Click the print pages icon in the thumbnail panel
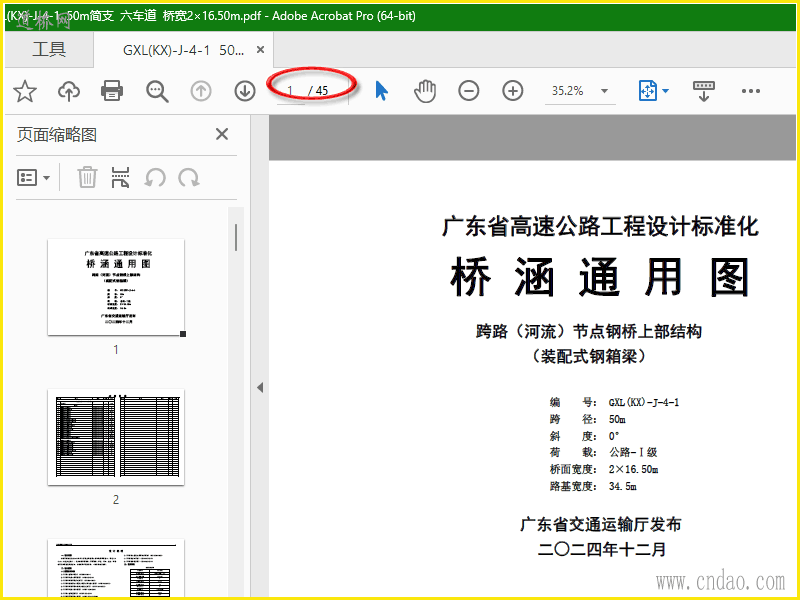Image resolution: width=800 pixels, height=600 pixels. [x=120, y=178]
